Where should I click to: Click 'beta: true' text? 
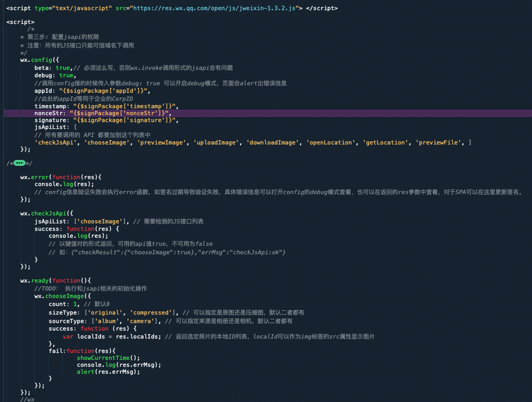pyautogui.click(x=52, y=68)
